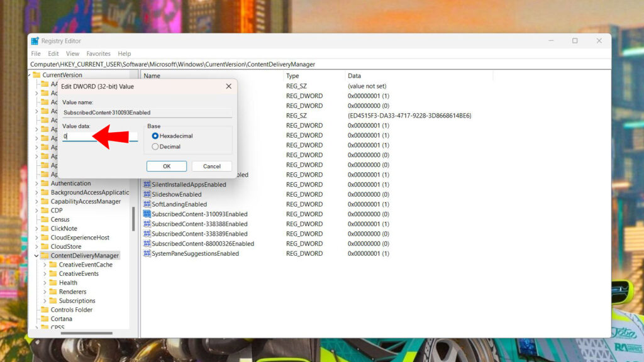Open the View menu
The image size is (644, 362).
pyautogui.click(x=72, y=53)
